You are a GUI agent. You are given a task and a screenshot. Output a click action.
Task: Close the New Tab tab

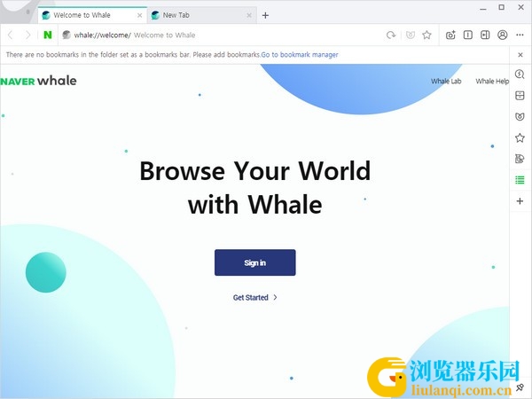(x=249, y=15)
